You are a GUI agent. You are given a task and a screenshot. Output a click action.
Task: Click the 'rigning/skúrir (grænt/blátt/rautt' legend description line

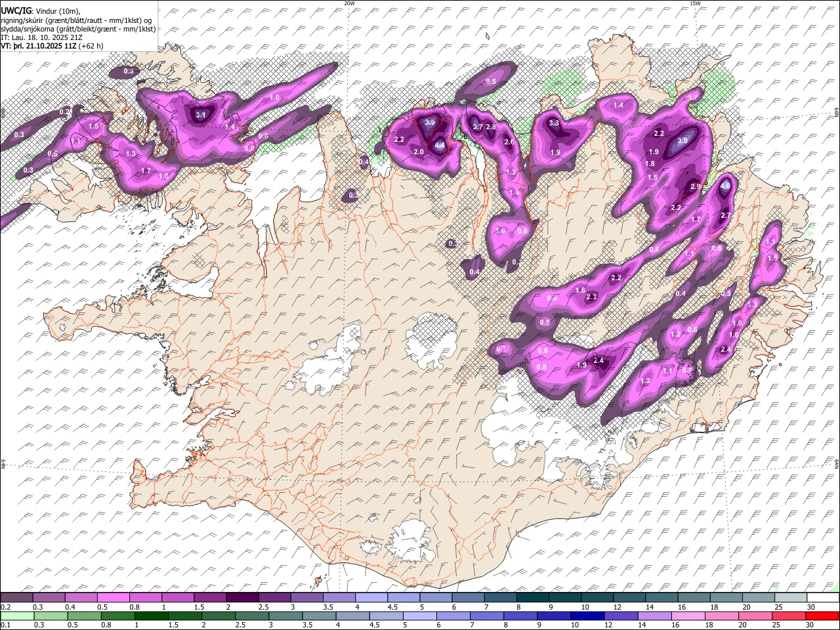(77, 20)
